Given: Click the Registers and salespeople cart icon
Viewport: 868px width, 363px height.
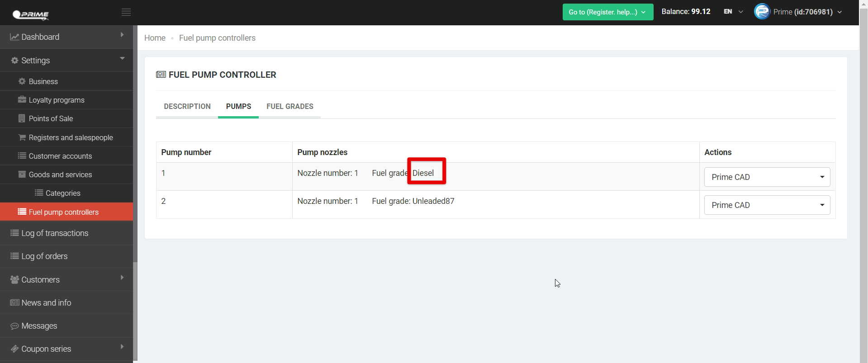Looking at the screenshot, I should [22, 137].
